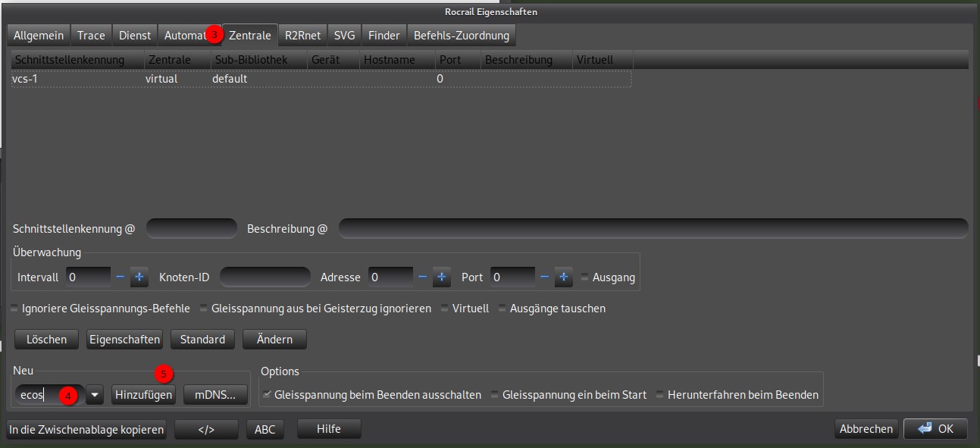Increment the Überwachung Port with plus
Viewport: 980px width, 448px height.
[563, 277]
